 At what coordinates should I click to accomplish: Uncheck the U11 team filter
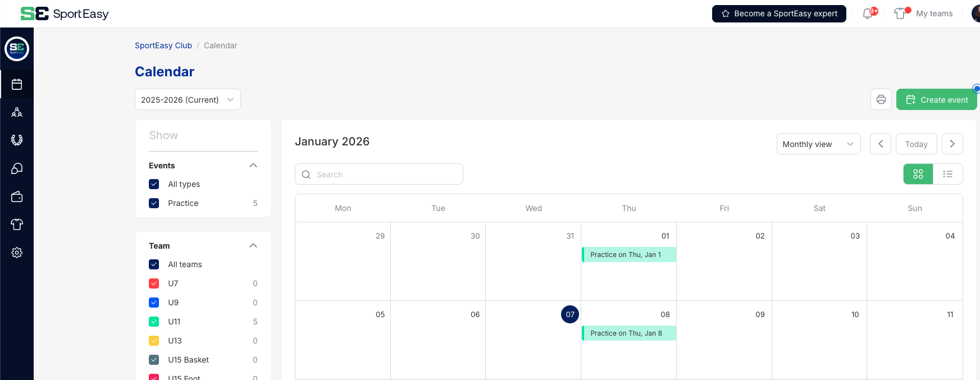pyautogui.click(x=154, y=322)
